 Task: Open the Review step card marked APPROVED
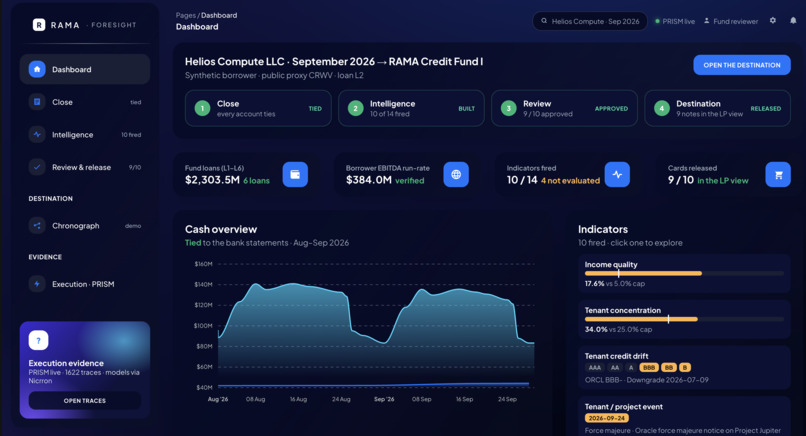(564, 108)
